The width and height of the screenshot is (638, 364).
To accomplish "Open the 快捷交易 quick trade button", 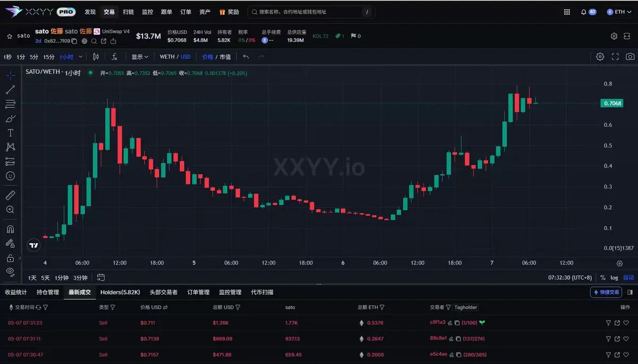I will [606, 292].
